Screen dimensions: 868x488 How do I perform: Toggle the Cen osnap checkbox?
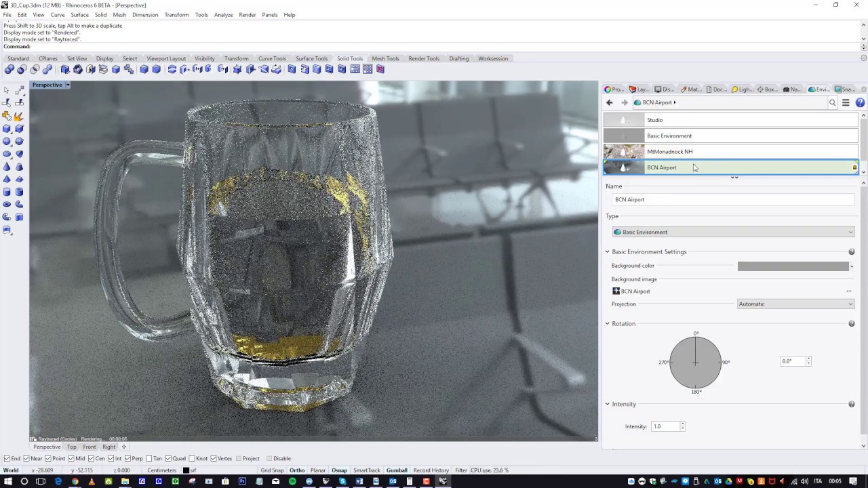point(92,458)
